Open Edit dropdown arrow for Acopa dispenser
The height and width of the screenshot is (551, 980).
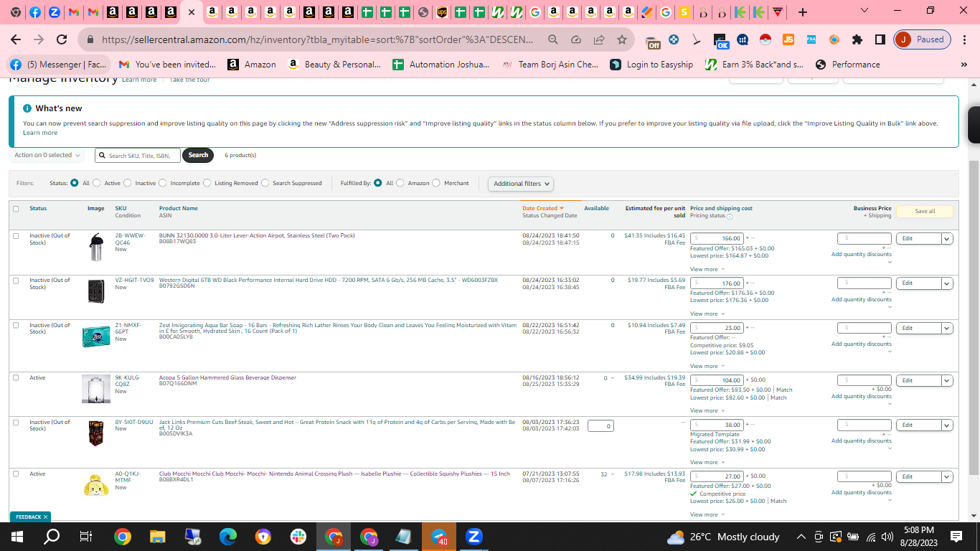(x=947, y=381)
